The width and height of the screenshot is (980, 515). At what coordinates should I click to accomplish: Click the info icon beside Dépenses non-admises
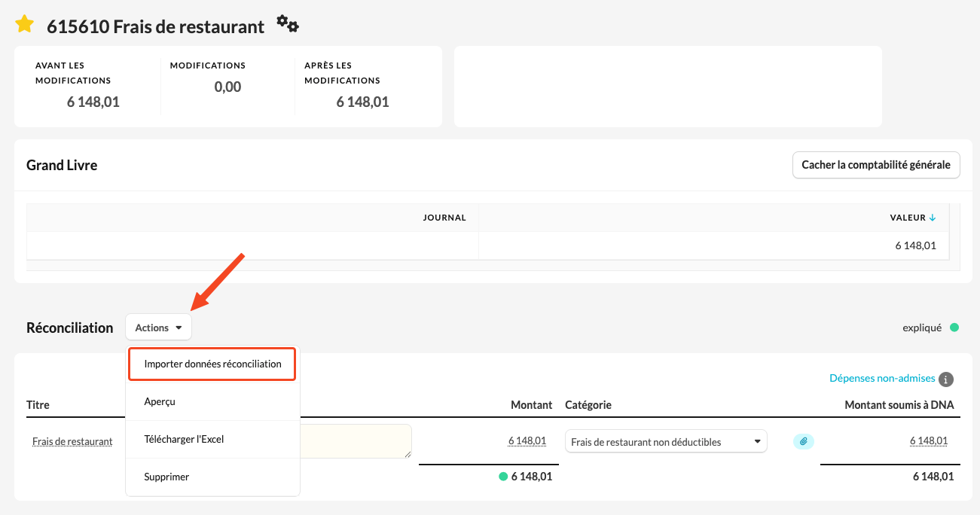(946, 379)
